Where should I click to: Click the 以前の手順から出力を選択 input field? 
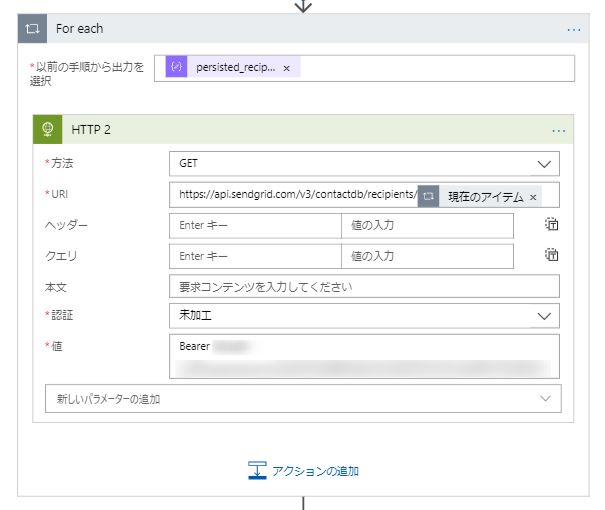[364, 68]
